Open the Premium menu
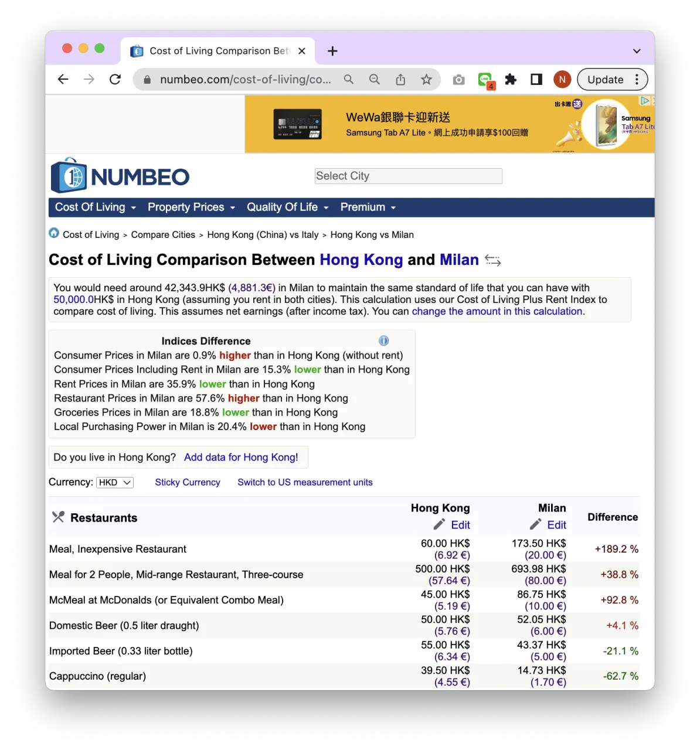 [x=368, y=207]
